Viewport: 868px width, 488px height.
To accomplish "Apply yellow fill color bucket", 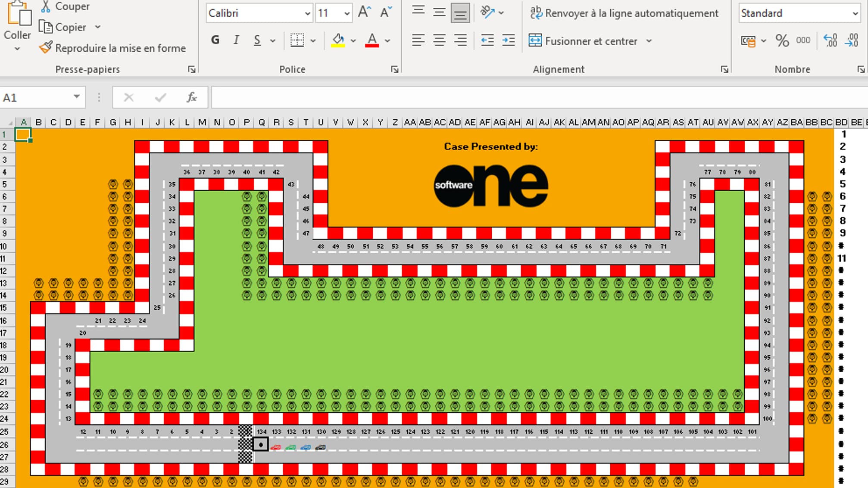I will (x=338, y=40).
